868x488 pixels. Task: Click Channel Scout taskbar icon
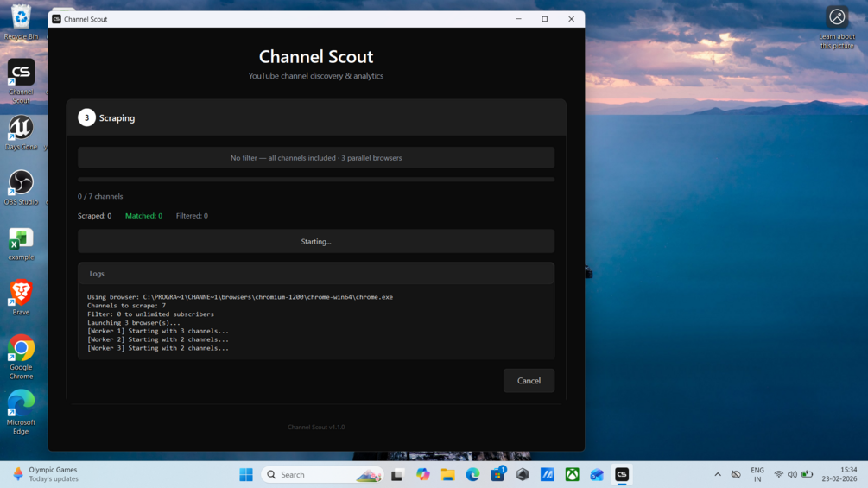pos(622,475)
